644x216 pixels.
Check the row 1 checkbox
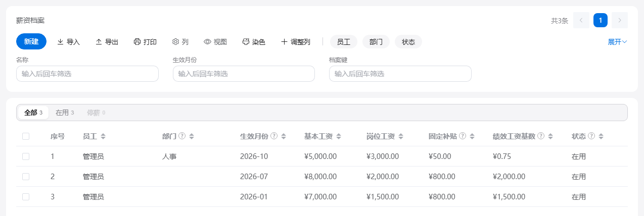(26, 156)
